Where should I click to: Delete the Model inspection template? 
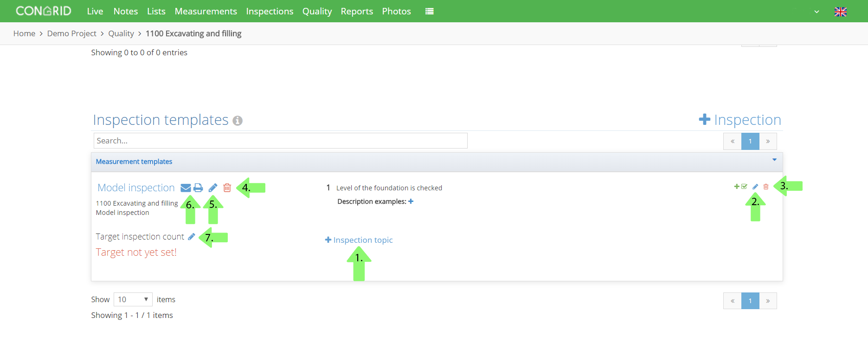point(227,188)
